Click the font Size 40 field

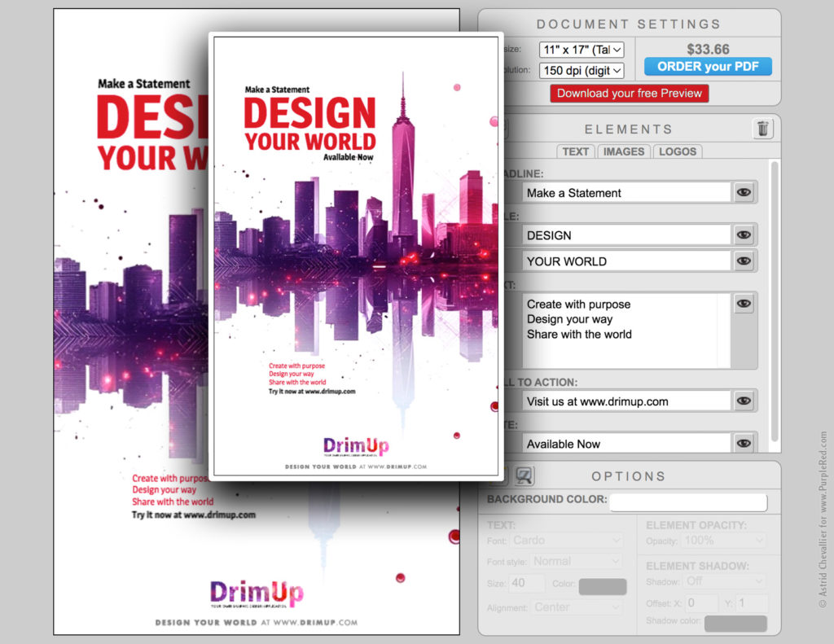[x=527, y=584]
